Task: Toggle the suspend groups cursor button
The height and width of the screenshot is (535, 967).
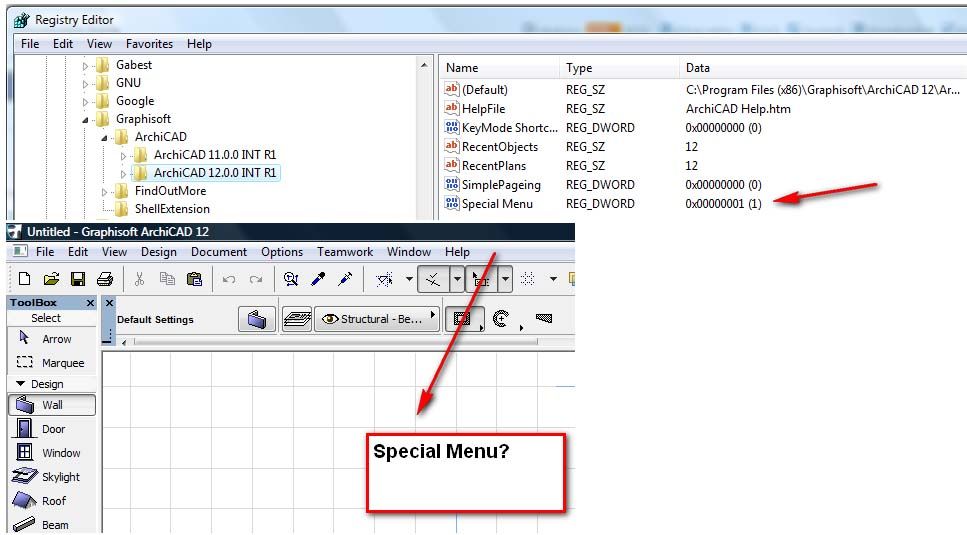Action: coord(482,279)
